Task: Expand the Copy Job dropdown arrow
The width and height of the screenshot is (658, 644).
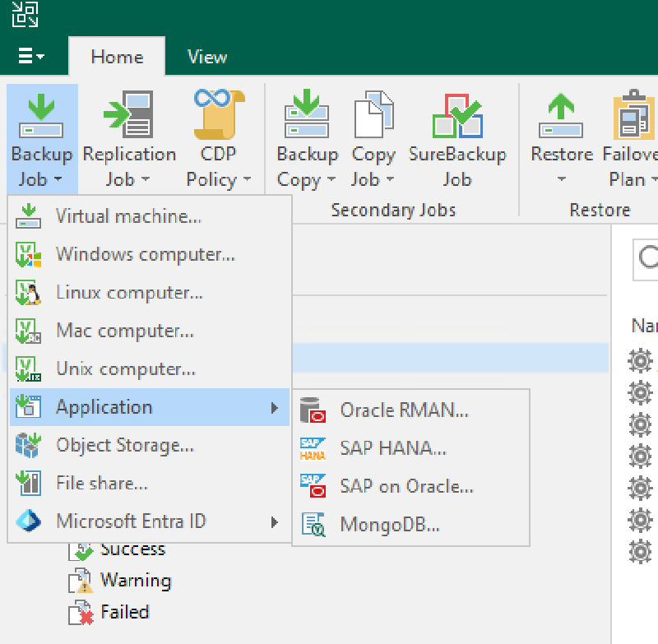Action: coord(390,179)
